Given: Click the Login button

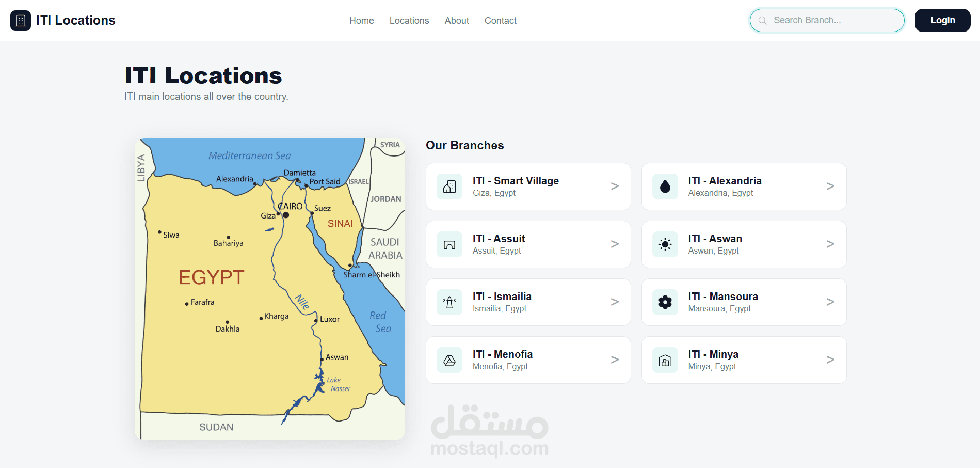Looking at the screenshot, I should coord(942,20).
